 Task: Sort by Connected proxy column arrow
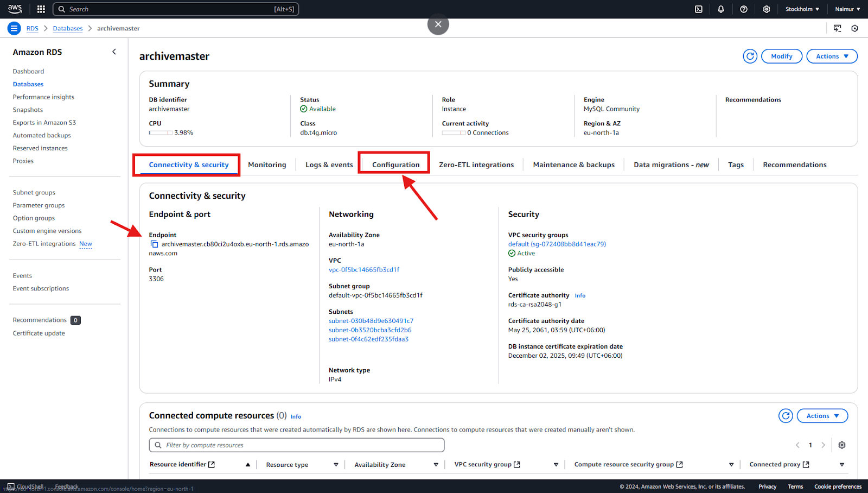tap(842, 465)
